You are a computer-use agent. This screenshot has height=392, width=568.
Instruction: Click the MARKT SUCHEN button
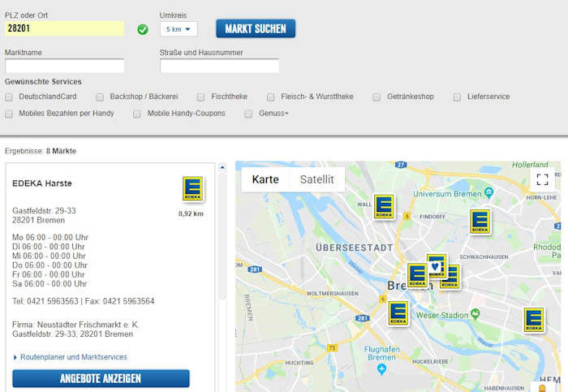point(256,28)
